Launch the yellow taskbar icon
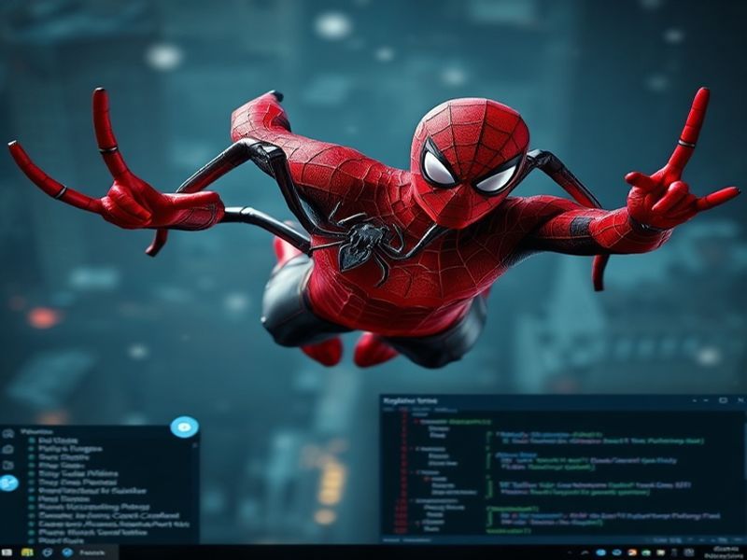Screen dimensions: 747x560 27,553
